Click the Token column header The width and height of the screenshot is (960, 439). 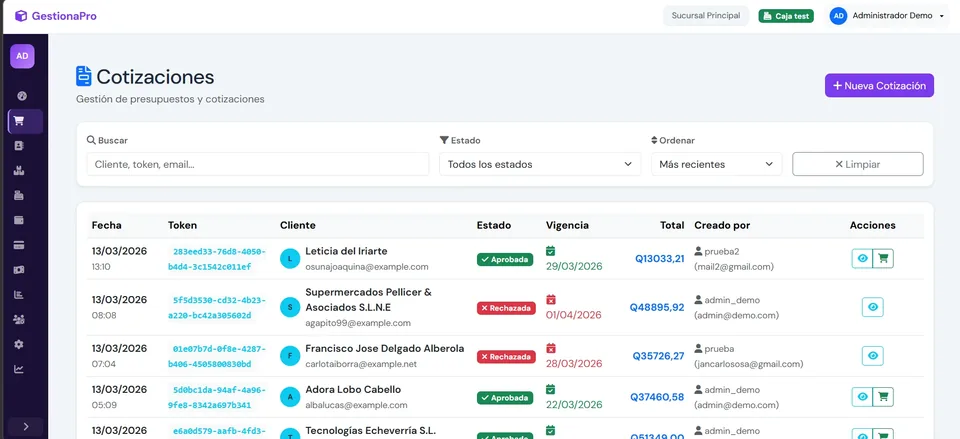[182, 225]
